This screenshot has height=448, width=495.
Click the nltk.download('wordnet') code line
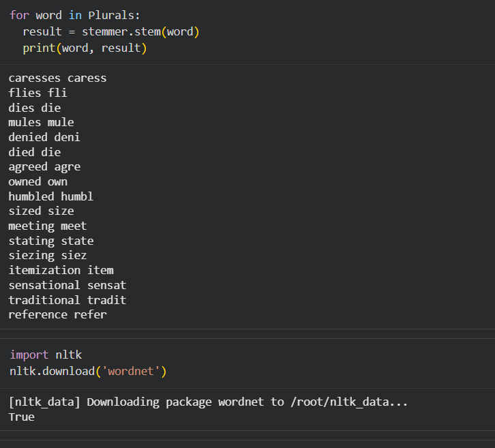click(88, 371)
